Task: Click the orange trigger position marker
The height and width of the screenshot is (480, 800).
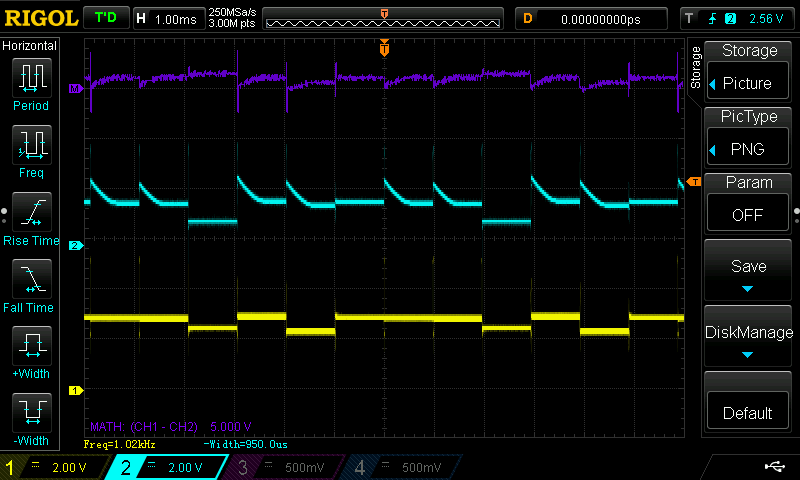Action: pos(384,48)
